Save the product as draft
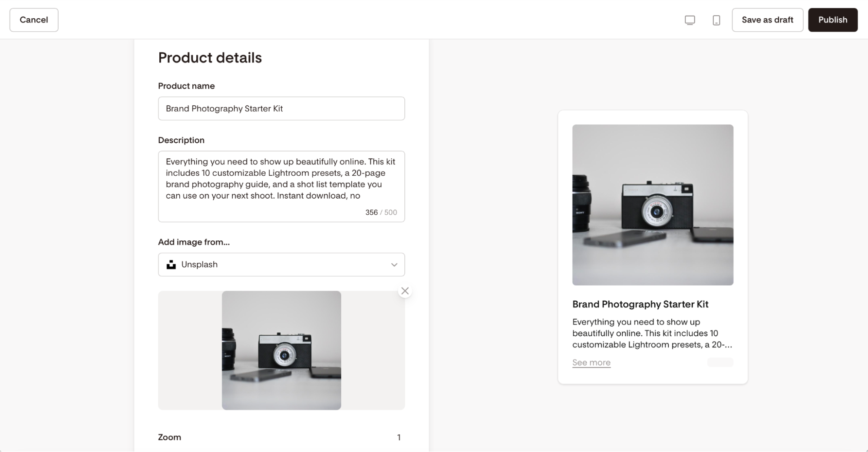 pyautogui.click(x=767, y=20)
